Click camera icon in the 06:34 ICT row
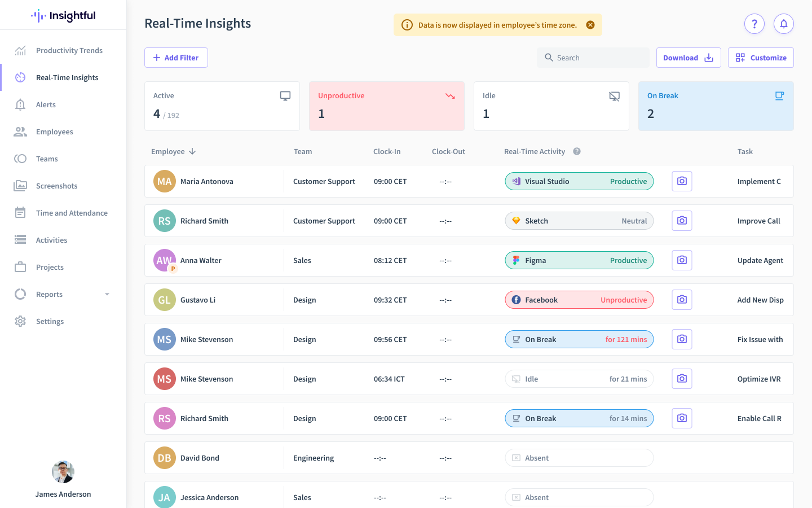Viewport: 812px width, 508px height. [x=682, y=379]
